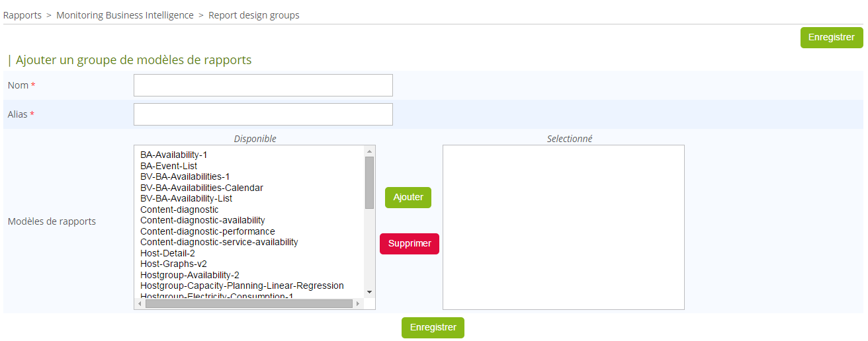The image size is (868, 341).
Task: Click scroll-up arrow of Disponible list
Action: 369,151
